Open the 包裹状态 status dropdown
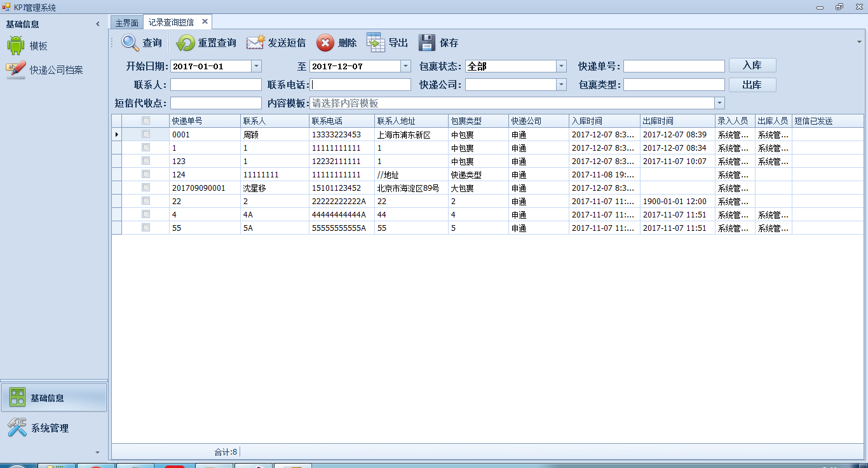This screenshot has height=468, width=868. 560,65
